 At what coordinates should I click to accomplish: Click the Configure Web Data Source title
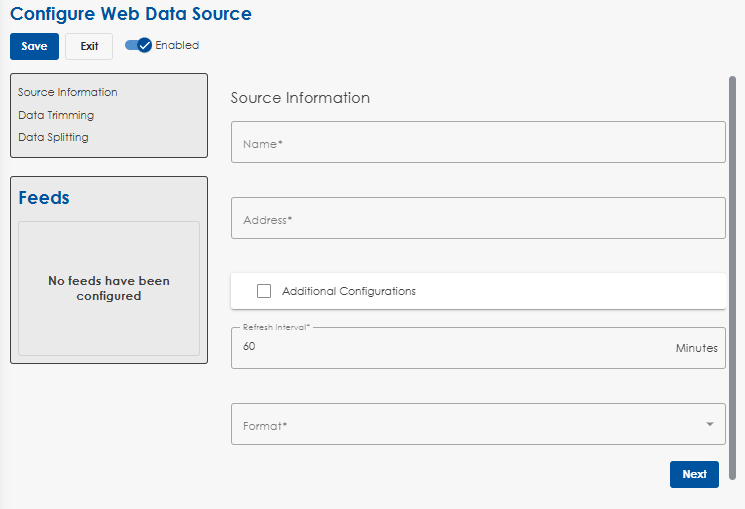point(131,14)
